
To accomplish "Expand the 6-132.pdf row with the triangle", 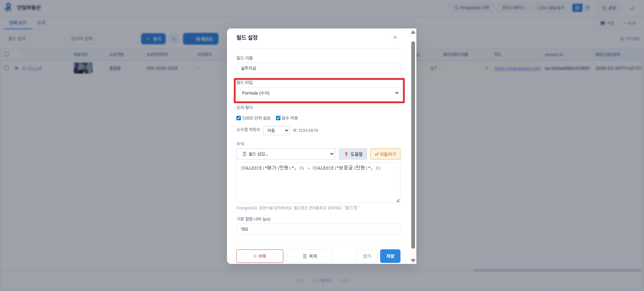I will 17,68.
